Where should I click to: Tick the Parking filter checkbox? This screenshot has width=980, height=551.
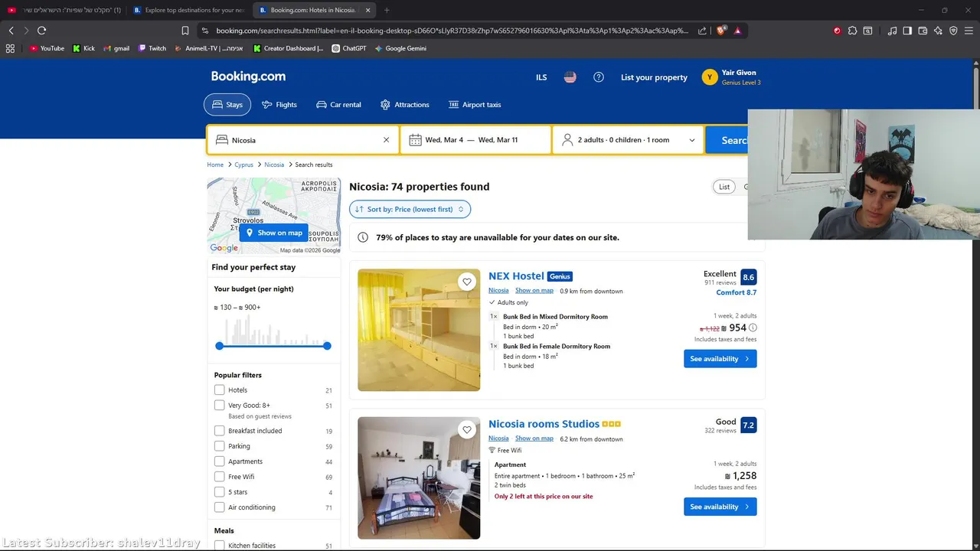pos(219,446)
